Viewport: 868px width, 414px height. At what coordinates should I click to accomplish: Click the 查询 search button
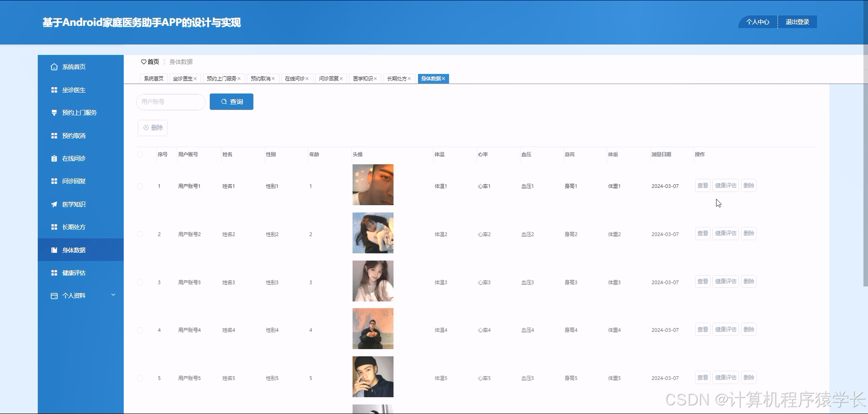click(x=232, y=102)
